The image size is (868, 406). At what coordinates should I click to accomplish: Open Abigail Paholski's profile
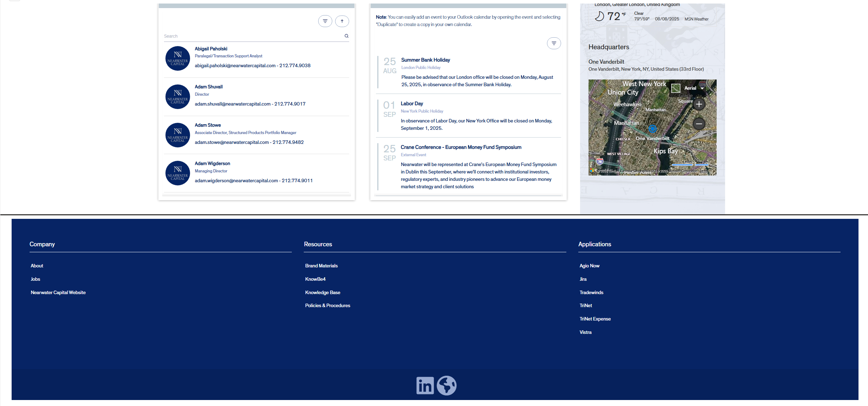(211, 49)
